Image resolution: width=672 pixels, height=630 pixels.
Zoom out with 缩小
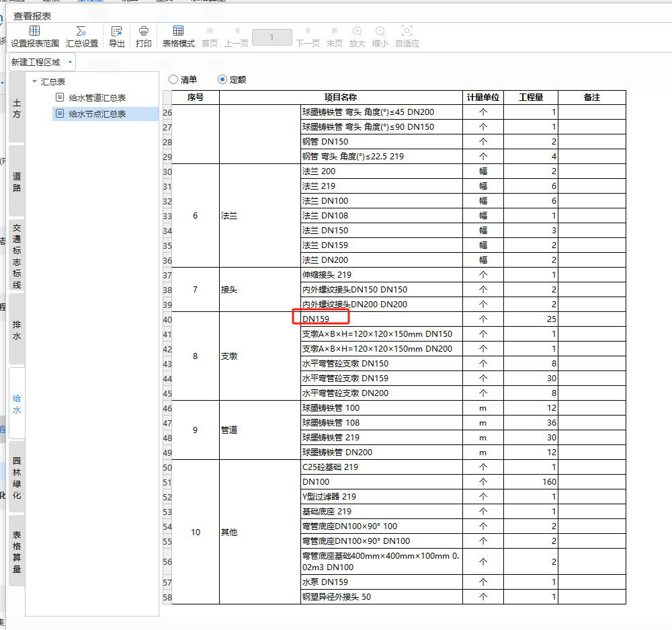(380, 36)
